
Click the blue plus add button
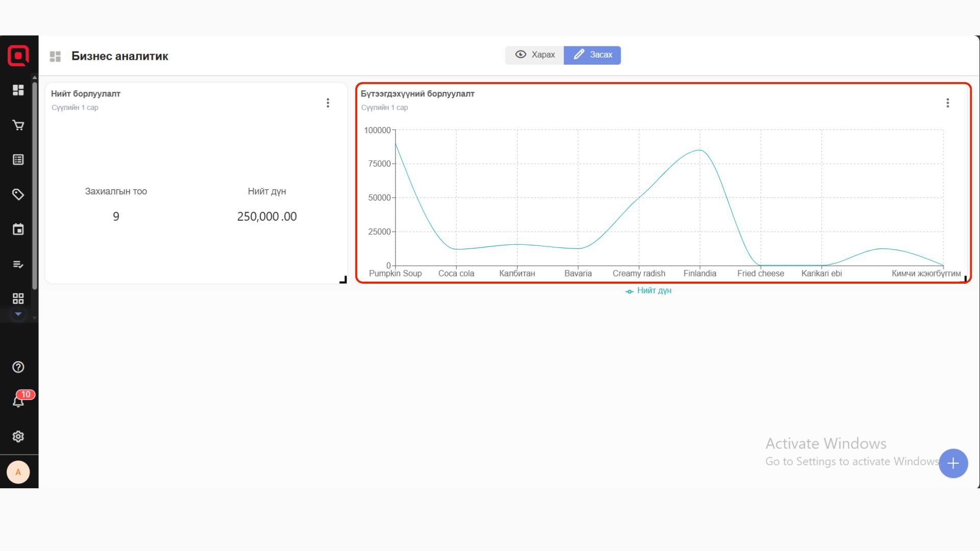coord(953,463)
